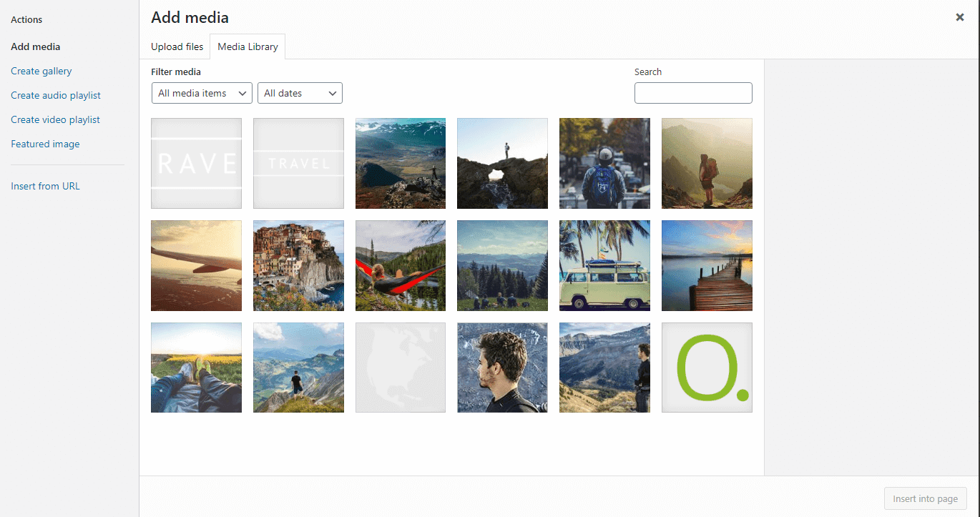
Task: Select the gray world map thumbnail
Action: click(400, 368)
